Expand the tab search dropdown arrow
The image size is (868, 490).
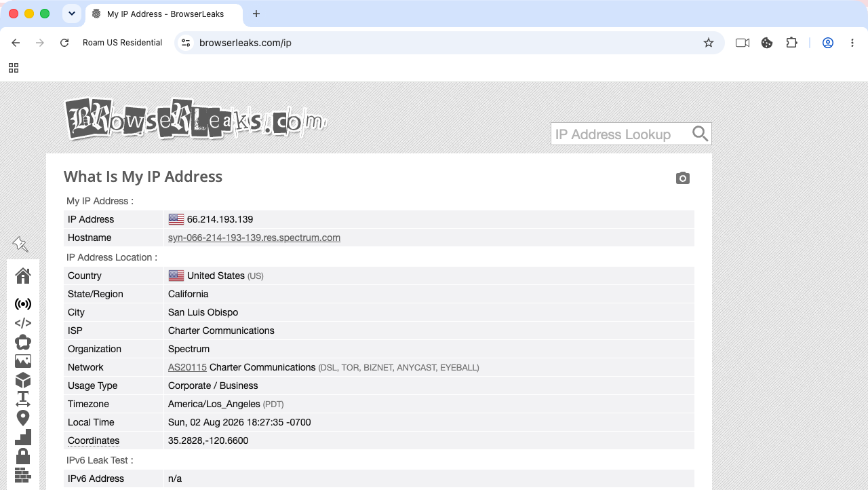(72, 14)
